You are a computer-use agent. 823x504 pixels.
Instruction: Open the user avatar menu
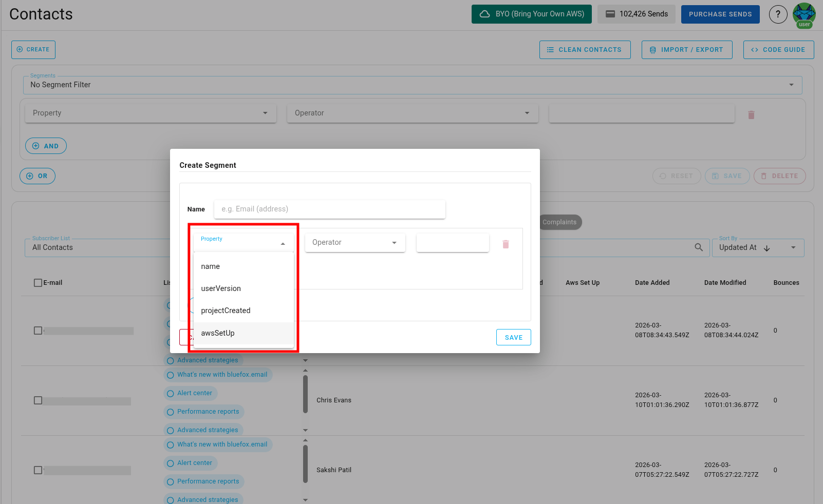pos(804,14)
